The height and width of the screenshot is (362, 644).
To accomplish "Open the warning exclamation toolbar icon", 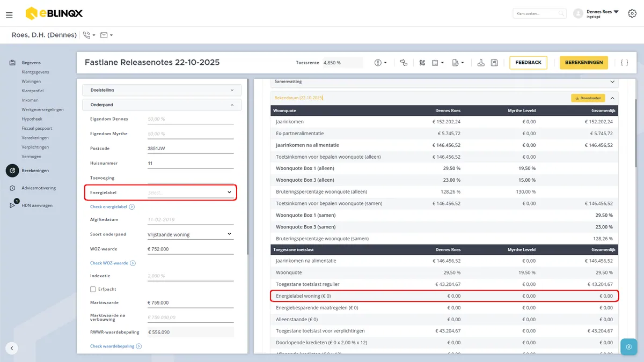I will [x=378, y=63].
